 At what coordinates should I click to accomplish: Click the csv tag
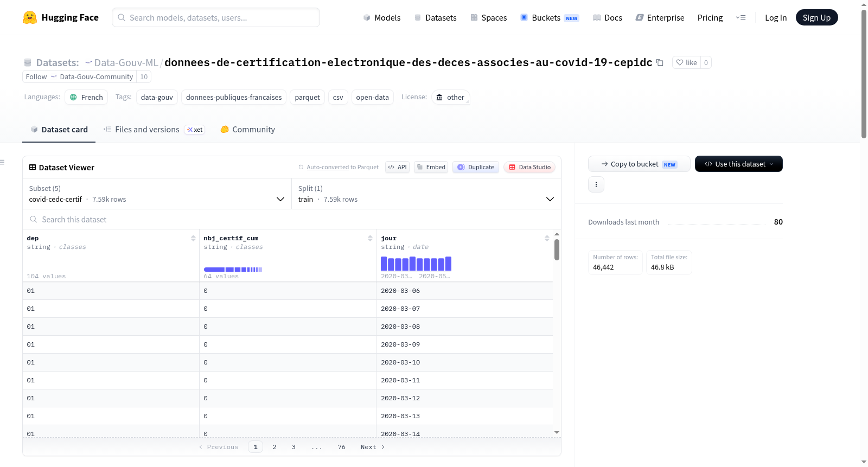tap(338, 97)
